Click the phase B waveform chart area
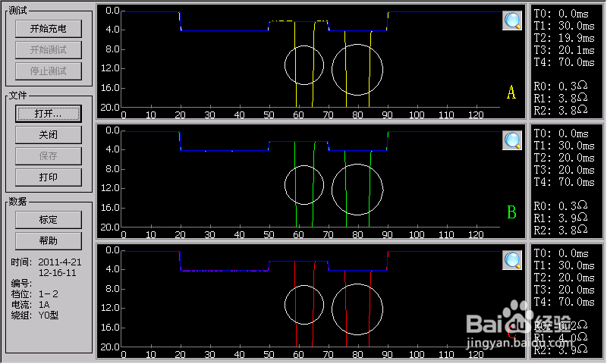The width and height of the screenshot is (607, 364). click(x=311, y=181)
